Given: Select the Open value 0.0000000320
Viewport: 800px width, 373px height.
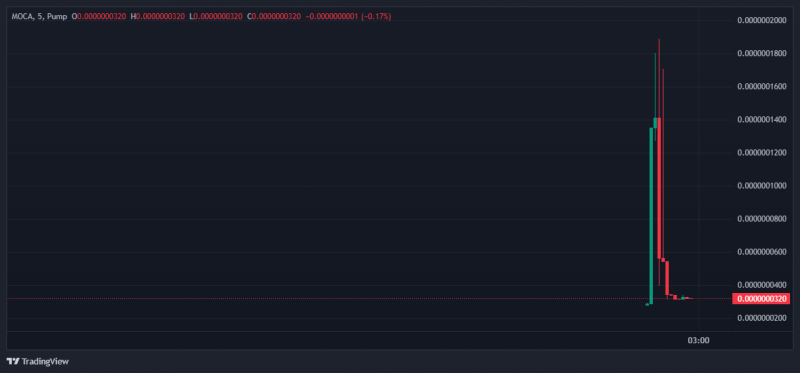Looking at the screenshot, I should (x=102, y=16).
